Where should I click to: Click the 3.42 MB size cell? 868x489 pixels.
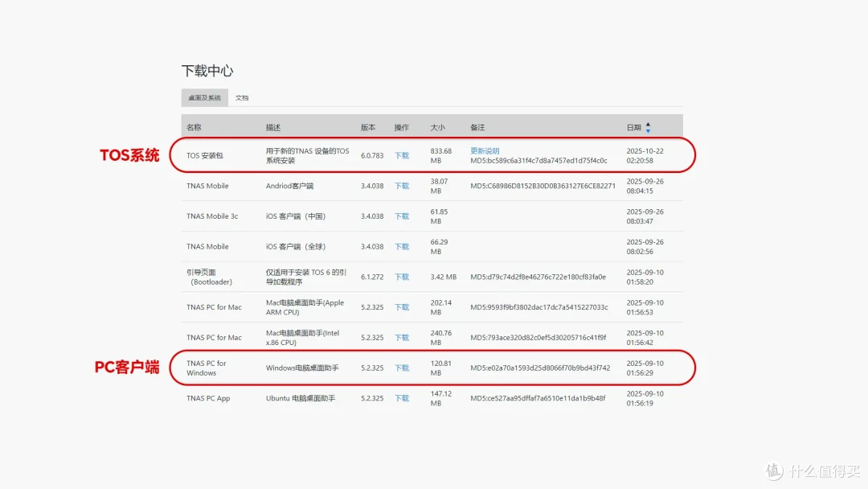tap(444, 277)
